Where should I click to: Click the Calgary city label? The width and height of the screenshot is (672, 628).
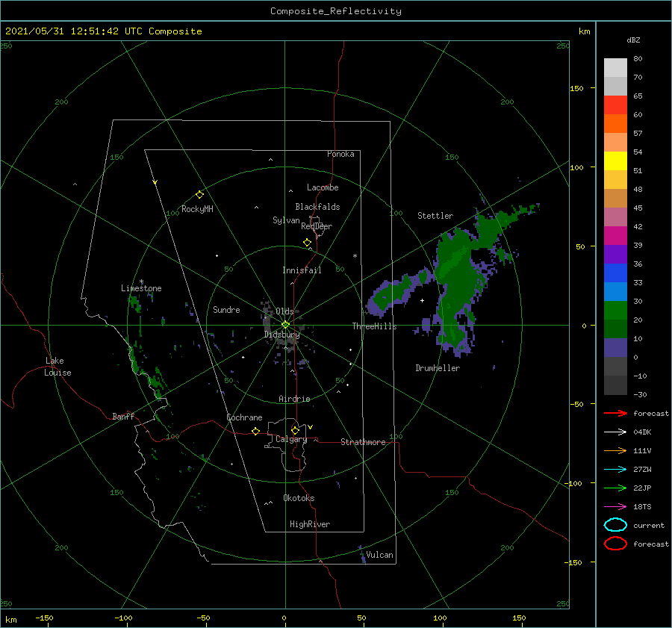291,439
